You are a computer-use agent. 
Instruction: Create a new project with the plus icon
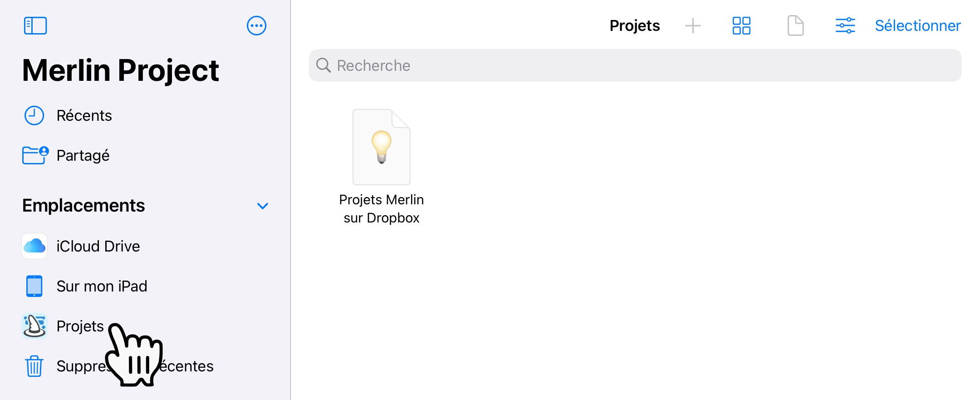(693, 26)
